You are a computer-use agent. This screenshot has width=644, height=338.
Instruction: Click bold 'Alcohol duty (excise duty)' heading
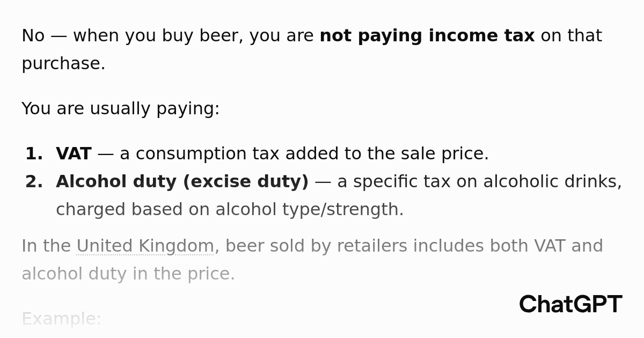click(182, 182)
